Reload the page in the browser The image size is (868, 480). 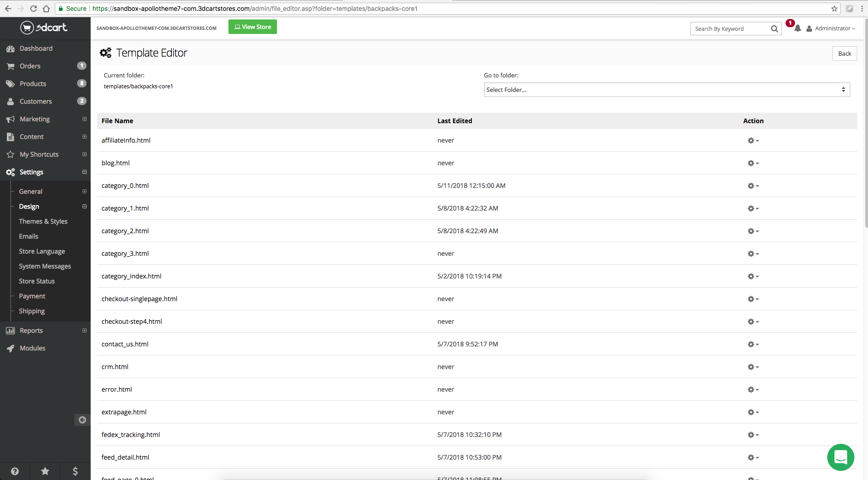(33, 9)
